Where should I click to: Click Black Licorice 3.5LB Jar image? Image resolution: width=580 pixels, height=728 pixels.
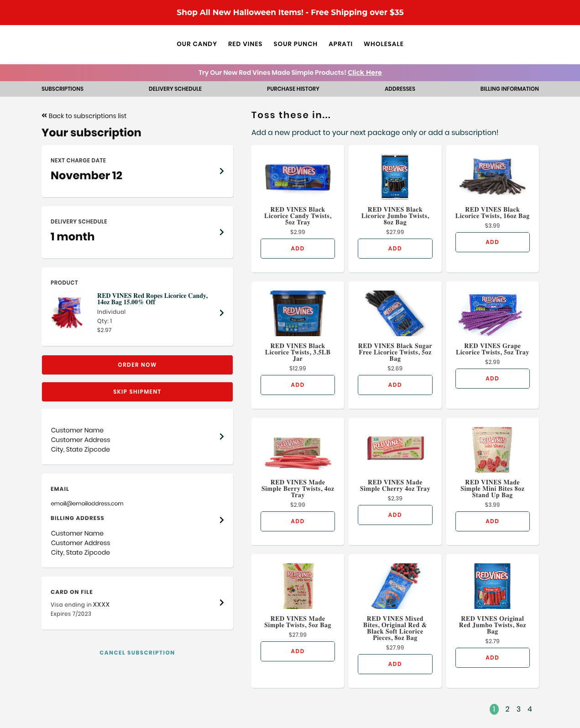coord(298,313)
